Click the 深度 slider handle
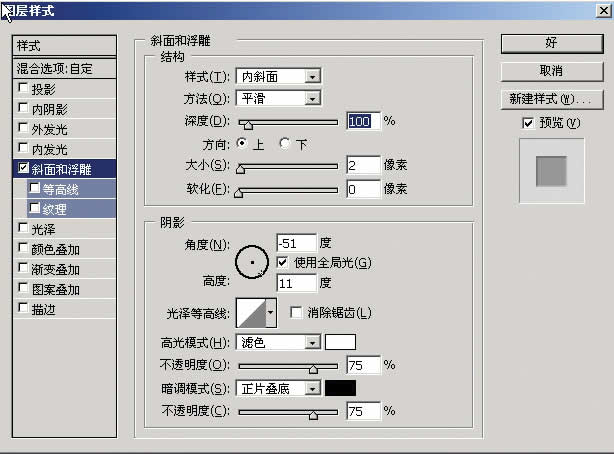 pyautogui.click(x=248, y=125)
